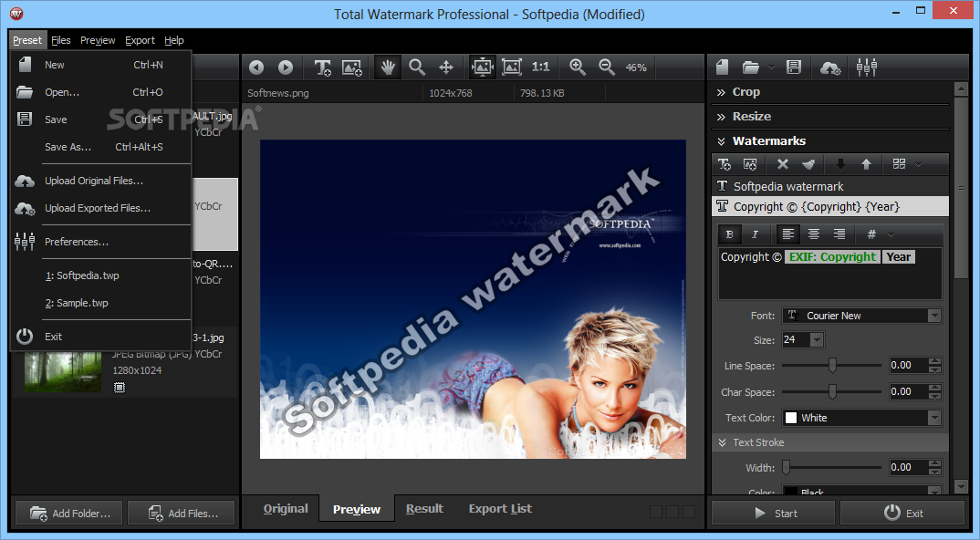Image resolution: width=980 pixels, height=540 pixels.
Task: Delete the selected watermark with X
Action: click(x=783, y=164)
